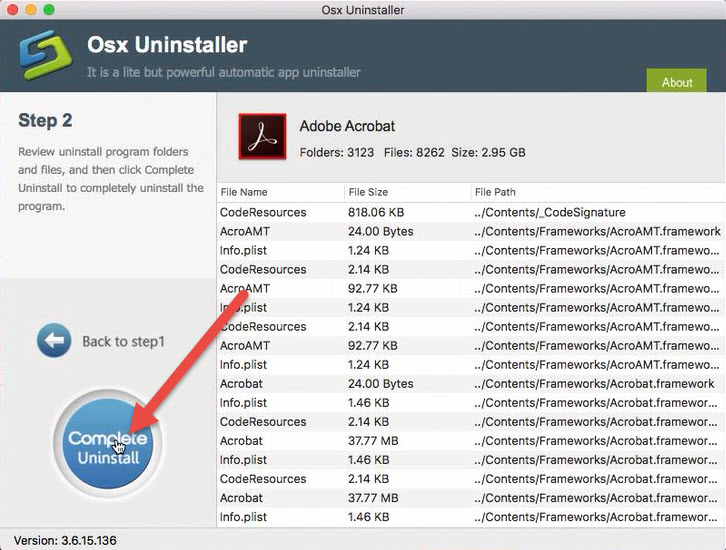This screenshot has width=726, height=550.
Task: Go back via Back to step1 label
Action: [123, 341]
